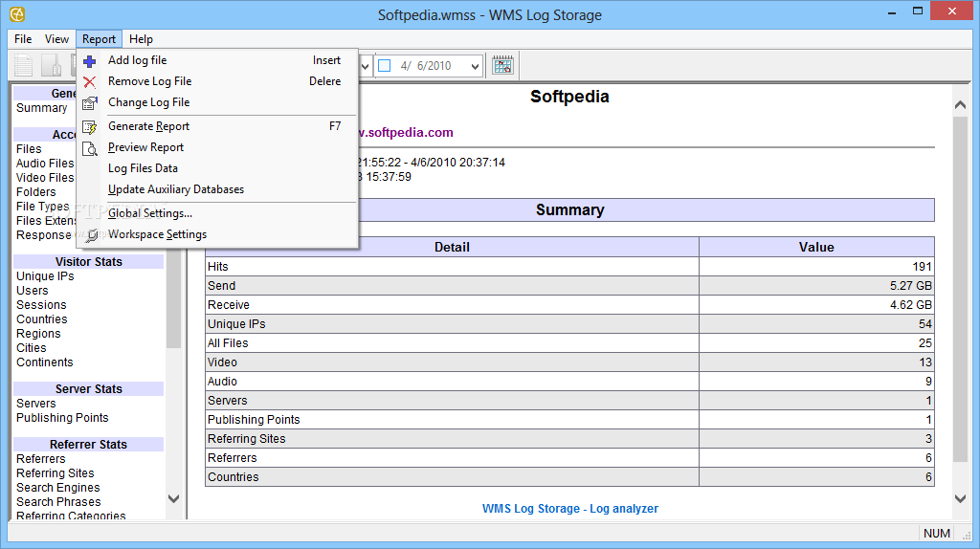Click the Detail column header
Viewport: 980px width, 549px height.
452,247
